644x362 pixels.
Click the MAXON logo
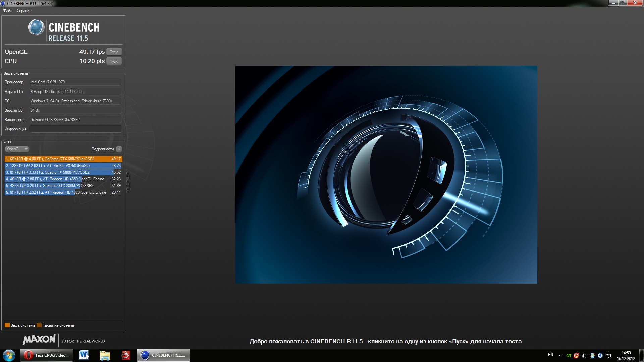pos(39,340)
